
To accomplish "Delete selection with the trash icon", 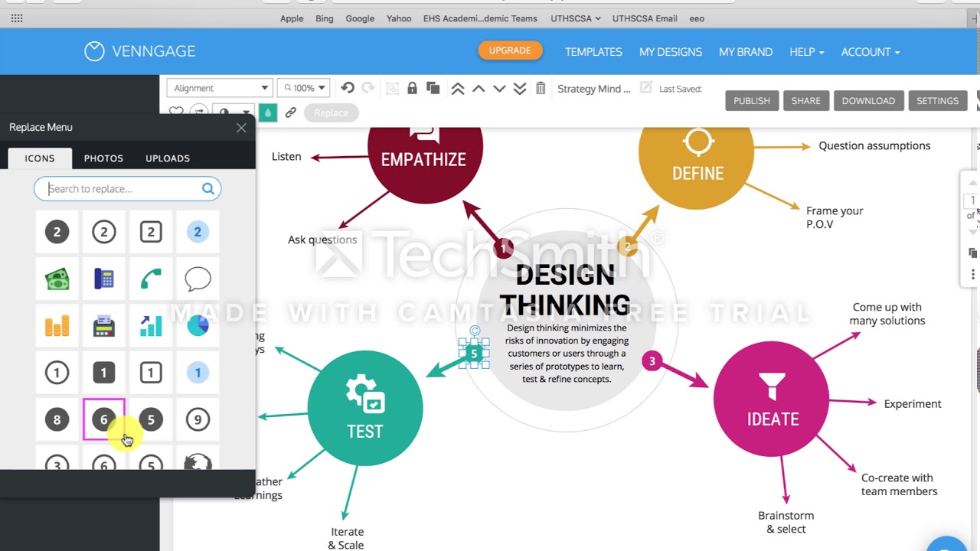I will [541, 88].
